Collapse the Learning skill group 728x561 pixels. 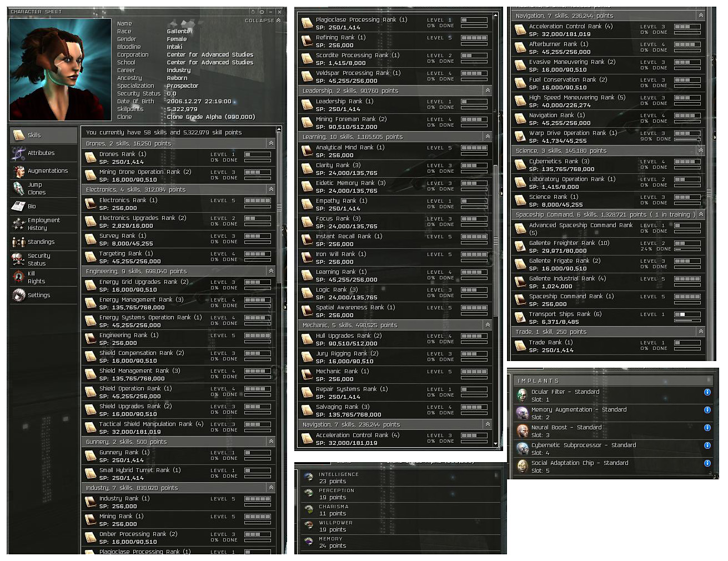point(488,137)
